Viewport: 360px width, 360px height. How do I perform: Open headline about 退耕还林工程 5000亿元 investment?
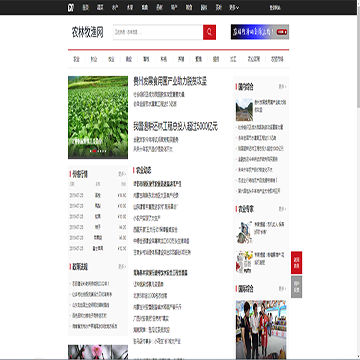point(175,127)
